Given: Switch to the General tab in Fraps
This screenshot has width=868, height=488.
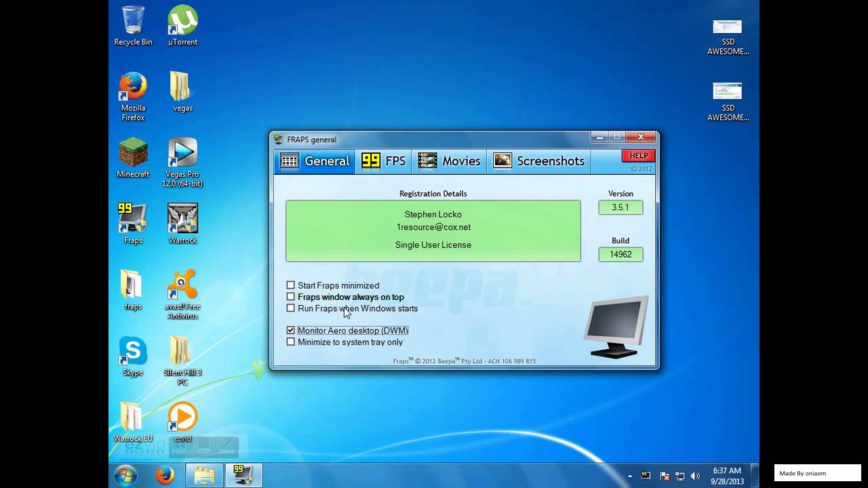Looking at the screenshot, I should (x=315, y=161).
